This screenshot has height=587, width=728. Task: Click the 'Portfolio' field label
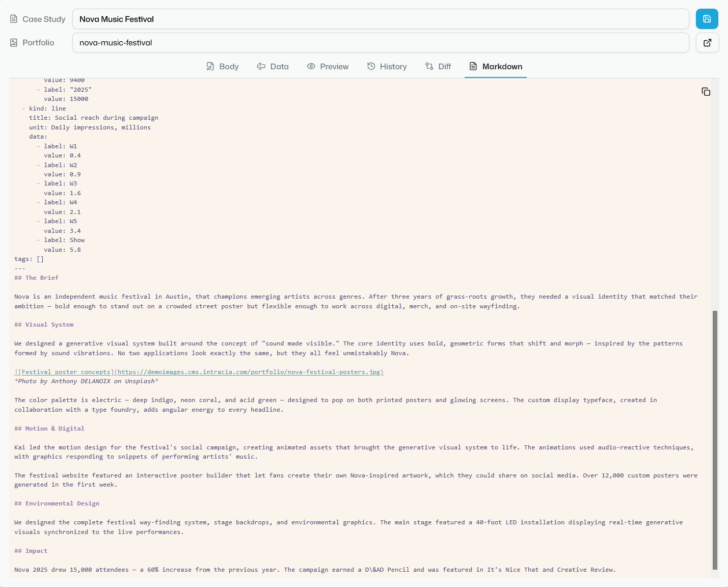pos(38,43)
